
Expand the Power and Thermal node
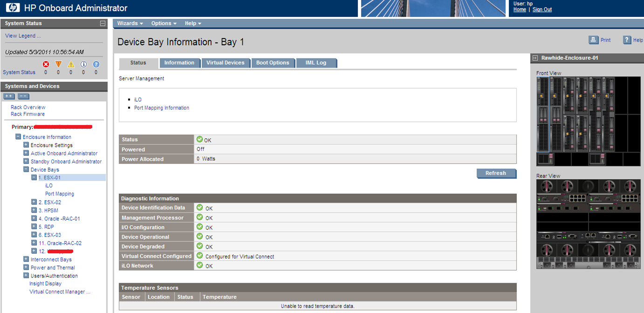pos(26,268)
